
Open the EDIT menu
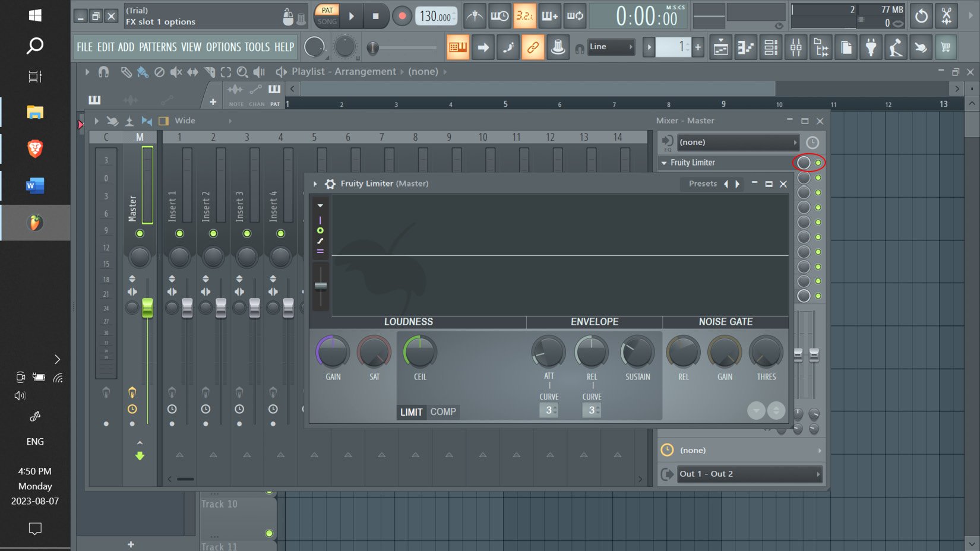(105, 47)
